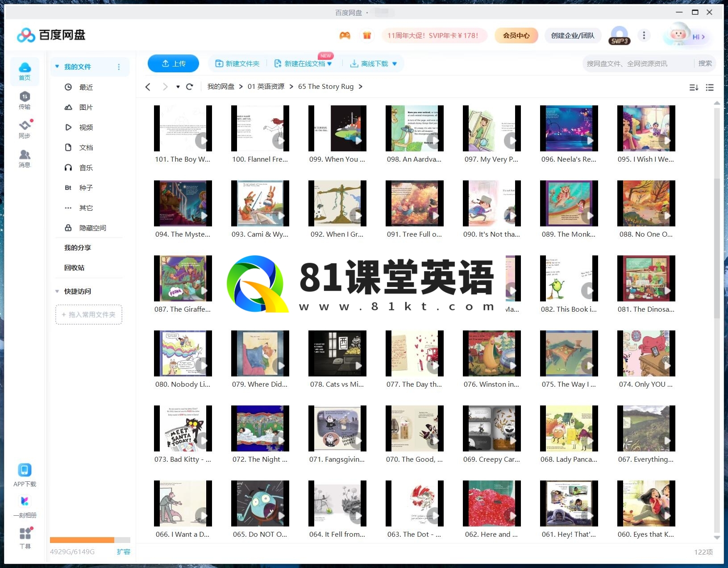Open the 隐藏空间 hidden space

click(92, 228)
